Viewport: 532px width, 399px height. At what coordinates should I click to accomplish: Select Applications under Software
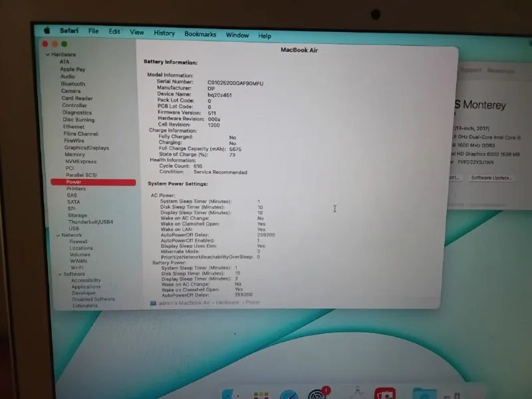86,287
